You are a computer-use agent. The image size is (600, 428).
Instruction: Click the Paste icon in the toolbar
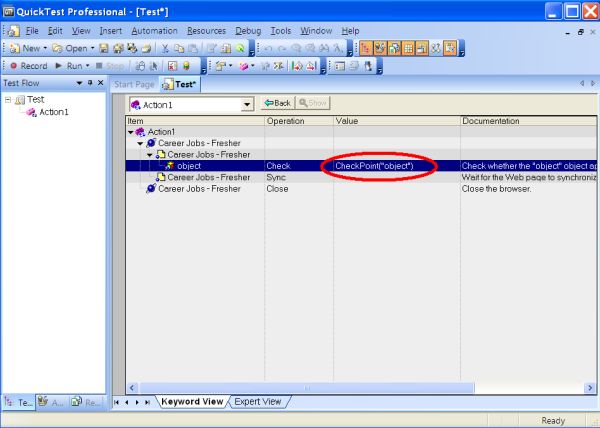coord(193,48)
